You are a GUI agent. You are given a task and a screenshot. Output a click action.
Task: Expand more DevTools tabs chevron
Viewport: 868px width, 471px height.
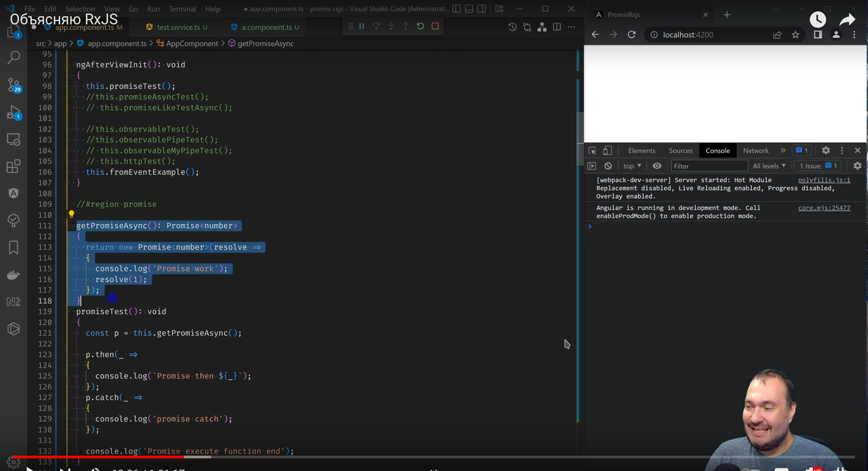coord(783,151)
